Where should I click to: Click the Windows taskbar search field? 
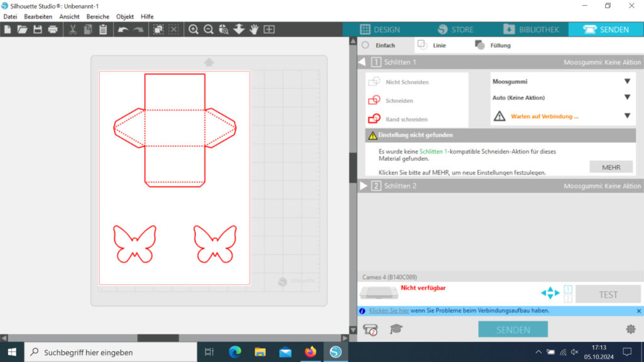[111, 352]
